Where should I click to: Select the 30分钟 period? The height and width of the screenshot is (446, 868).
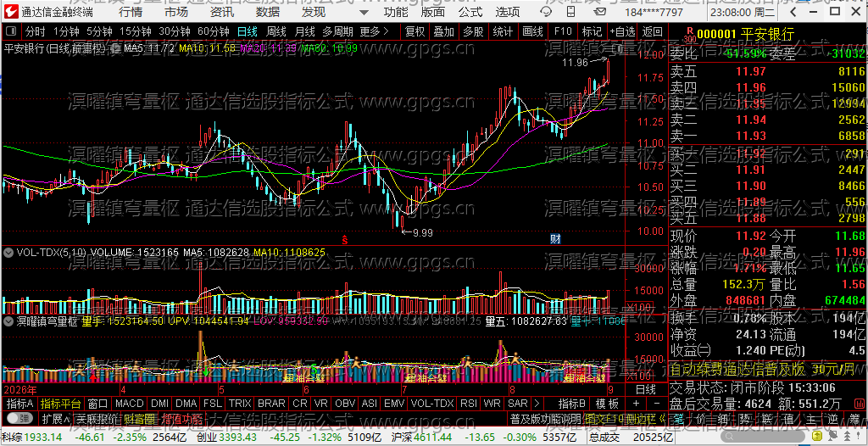tap(175, 31)
